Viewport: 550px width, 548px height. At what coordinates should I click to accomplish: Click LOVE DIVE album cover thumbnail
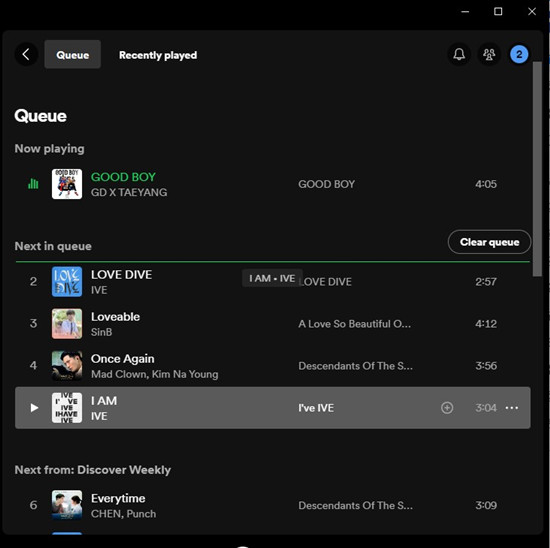tap(67, 281)
